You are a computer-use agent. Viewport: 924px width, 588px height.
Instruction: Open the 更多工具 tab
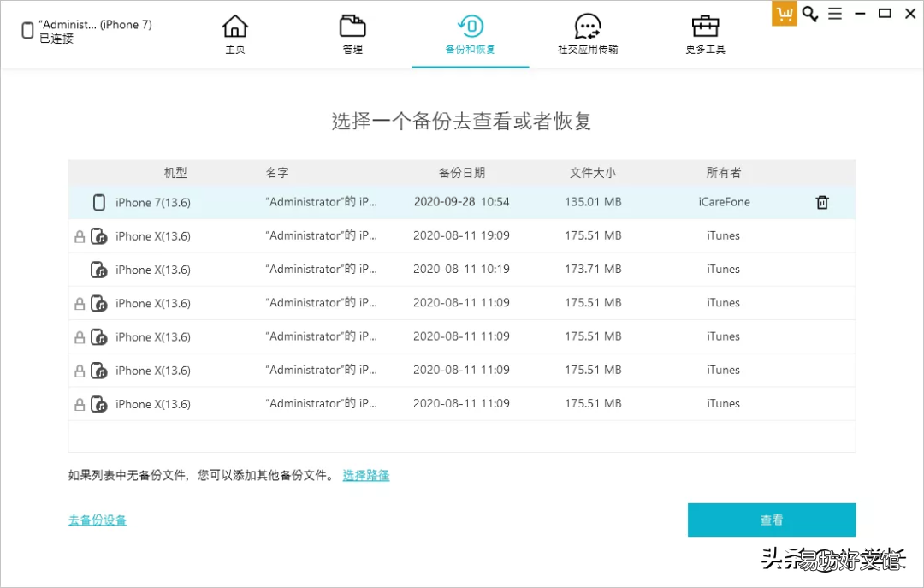click(705, 35)
